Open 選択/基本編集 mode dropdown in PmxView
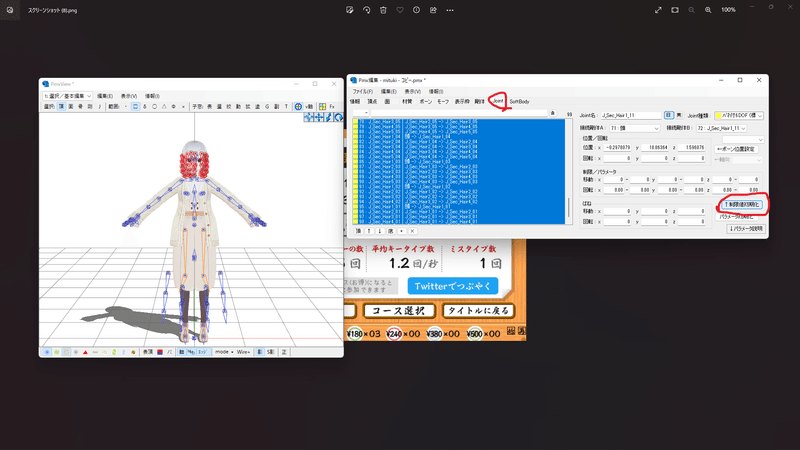Viewport: 800px width, 450px height. (x=67, y=96)
